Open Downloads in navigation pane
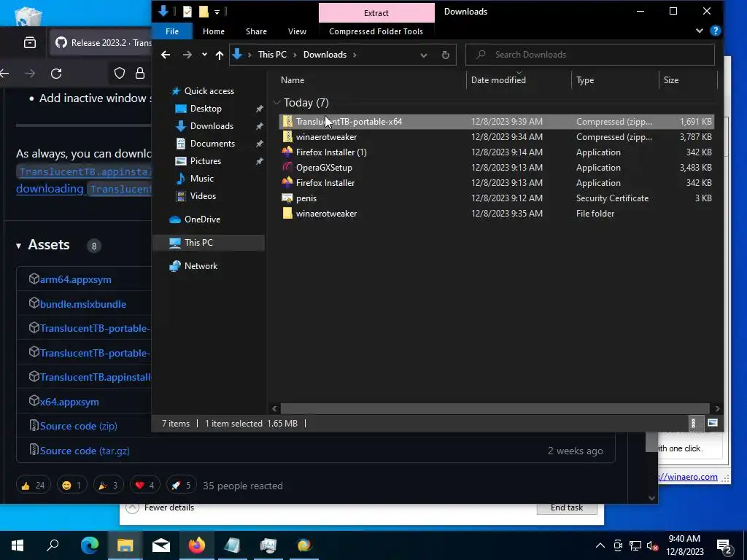Screen dimensions: 747x560 pyautogui.click(x=212, y=126)
